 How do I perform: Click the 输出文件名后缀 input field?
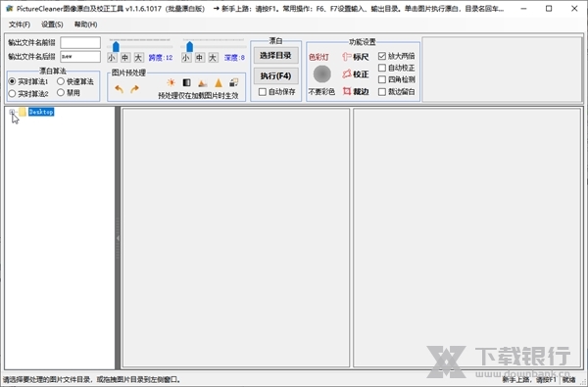pos(80,57)
